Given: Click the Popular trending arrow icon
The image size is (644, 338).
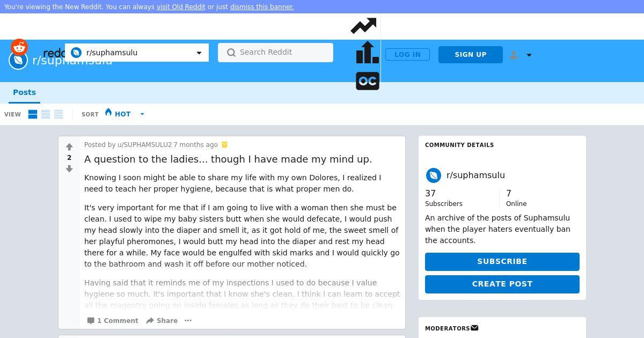Looking at the screenshot, I should pyautogui.click(x=363, y=26).
